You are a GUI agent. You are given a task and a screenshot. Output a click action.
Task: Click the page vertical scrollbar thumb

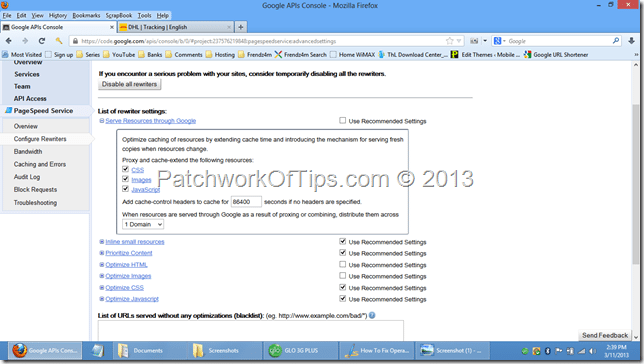tap(636, 185)
